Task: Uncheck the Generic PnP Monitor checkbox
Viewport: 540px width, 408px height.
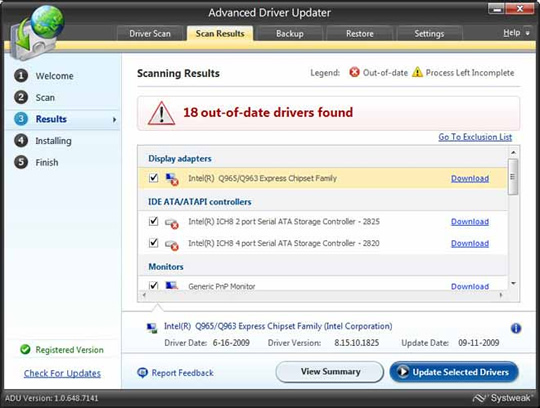Action: [154, 285]
